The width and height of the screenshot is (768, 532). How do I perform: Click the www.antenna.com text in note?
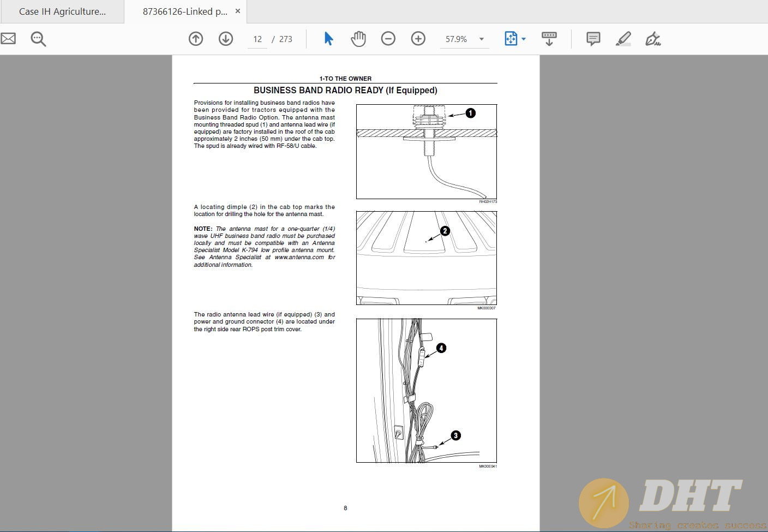(299, 257)
